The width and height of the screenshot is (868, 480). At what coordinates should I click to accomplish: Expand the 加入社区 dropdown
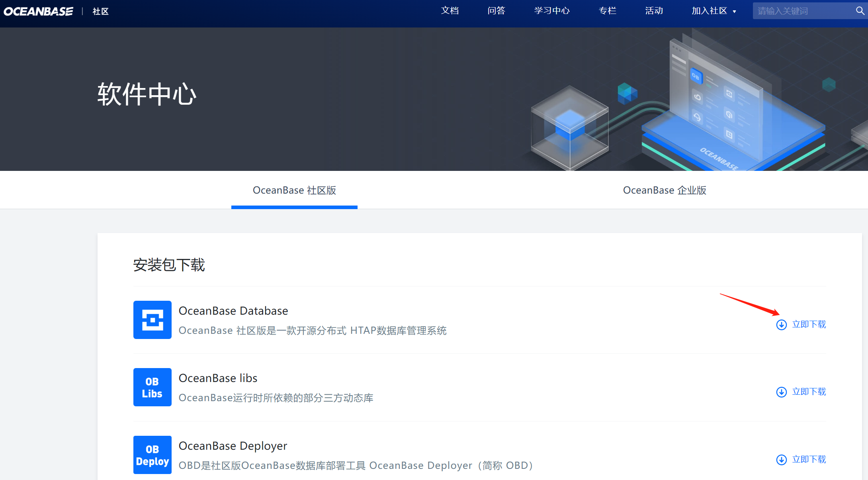(x=714, y=11)
